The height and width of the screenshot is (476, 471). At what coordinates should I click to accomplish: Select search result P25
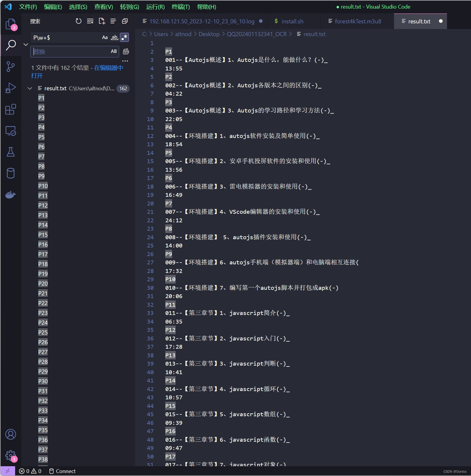pyautogui.click(x=43, y=332)
